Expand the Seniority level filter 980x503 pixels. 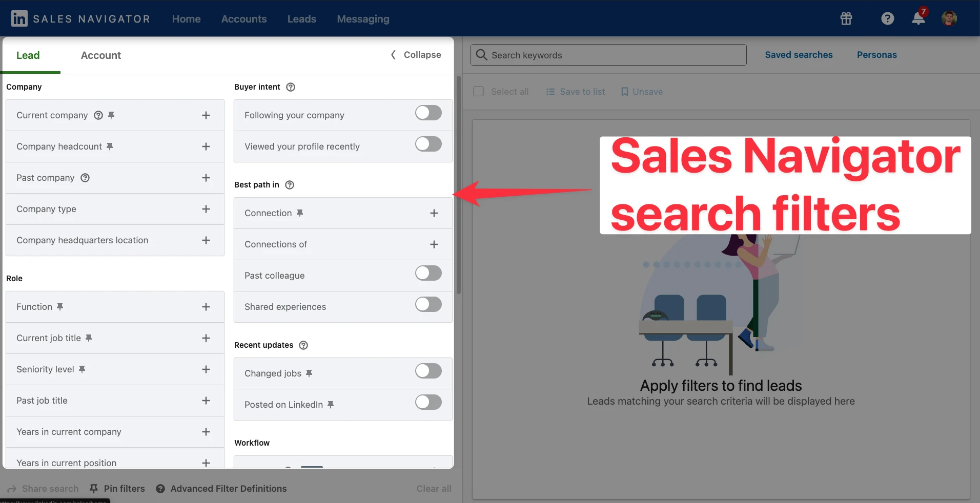pos(206,369)
